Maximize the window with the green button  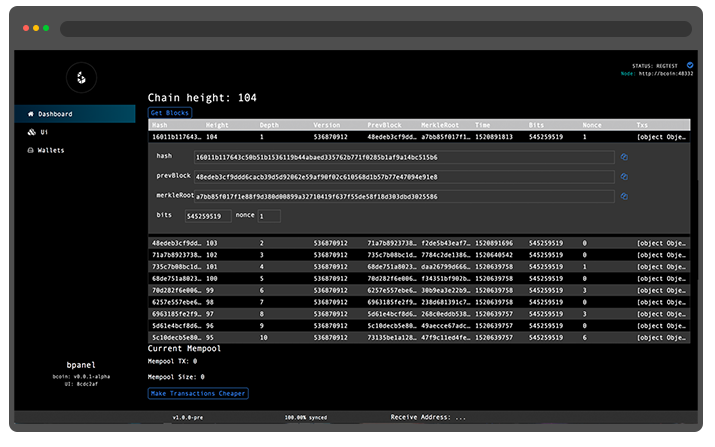pos(46,28)
